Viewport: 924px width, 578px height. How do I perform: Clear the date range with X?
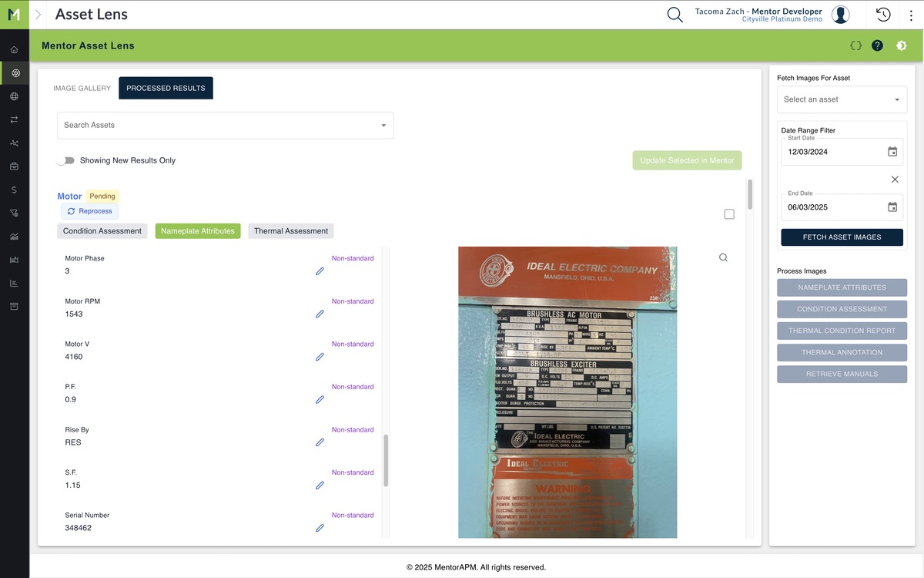(x=895, y=180)
